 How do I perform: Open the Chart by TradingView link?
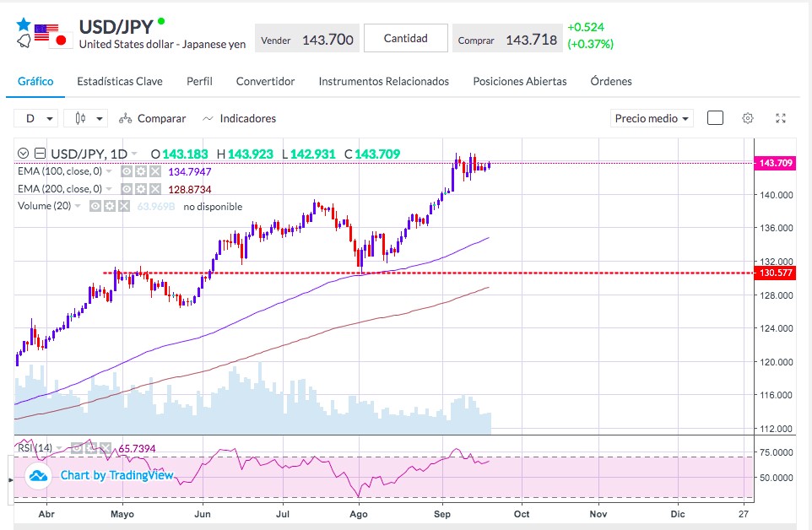pyautogui.click(x=116, y=475)
